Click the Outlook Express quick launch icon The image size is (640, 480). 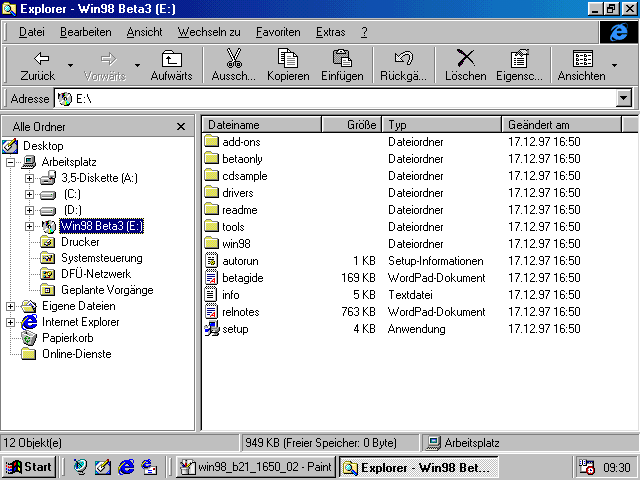coord(149,467)
